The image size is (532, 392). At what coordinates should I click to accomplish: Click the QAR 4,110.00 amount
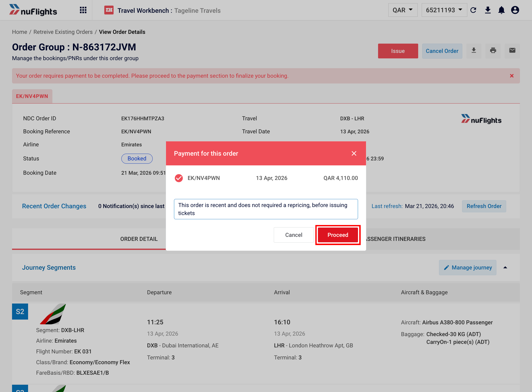[x=340, y=178]
